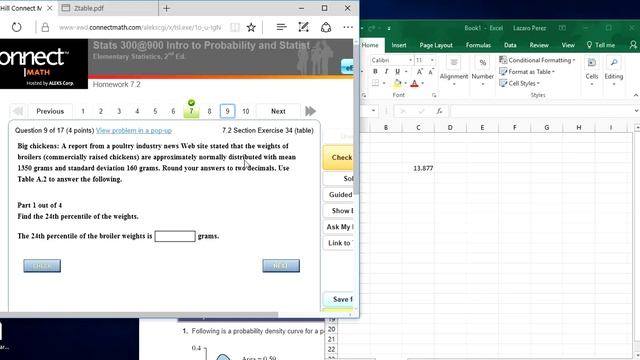The height and width of the screenshot is (360, 640).
Task: Click the blue Next part button
Action: coord(281,266)
